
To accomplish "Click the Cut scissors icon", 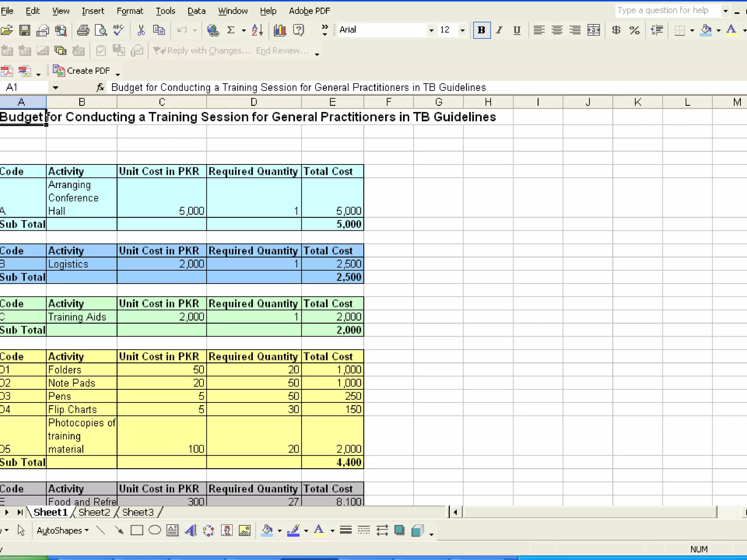I will coord(141,30).
